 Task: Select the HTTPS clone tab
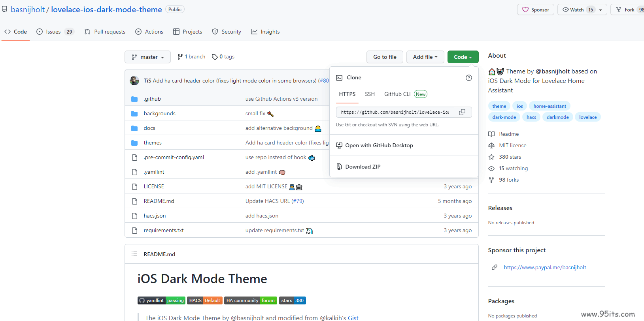(x=347, y=94)
